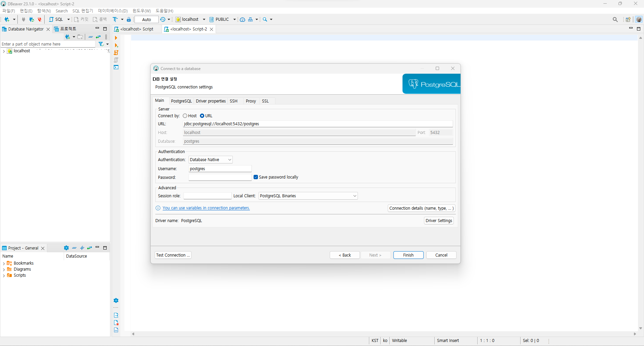Click the Reconnect icon in main toolbar
The height and width of the screenshot is (346, 644).
32,19
